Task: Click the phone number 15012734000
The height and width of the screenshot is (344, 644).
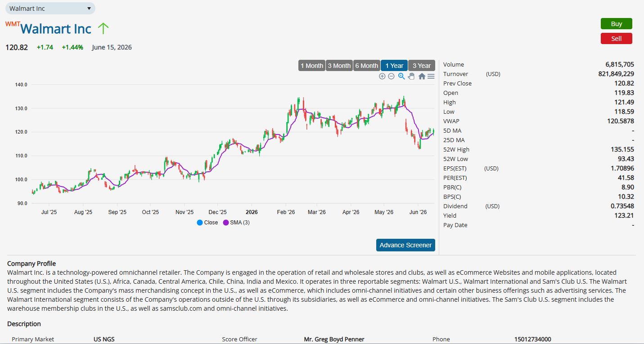Action: pyautogui.click(x=533, y=340)
